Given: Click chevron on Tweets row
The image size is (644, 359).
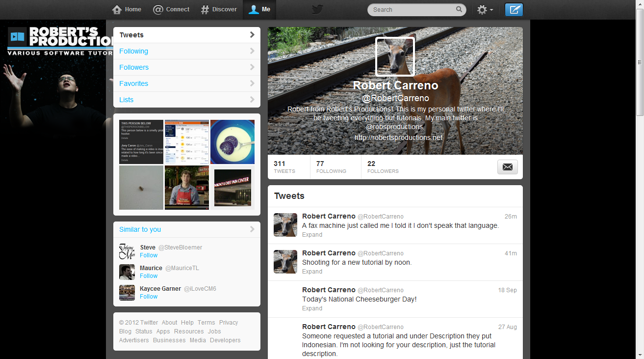Looking at the screenshot, I should [252, 35].
